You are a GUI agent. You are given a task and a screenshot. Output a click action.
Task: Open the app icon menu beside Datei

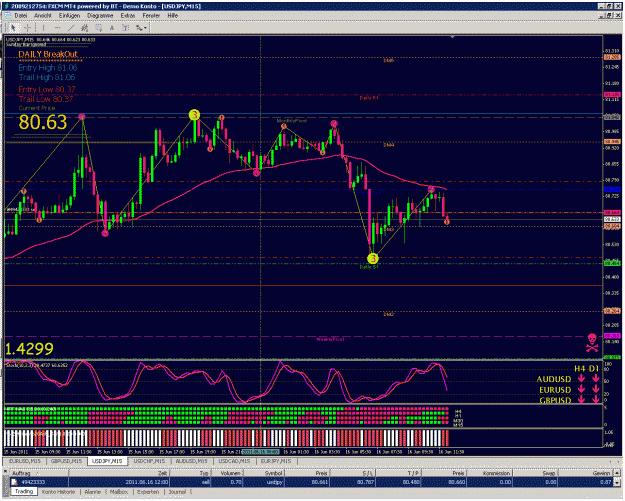(x=7, y=16)
